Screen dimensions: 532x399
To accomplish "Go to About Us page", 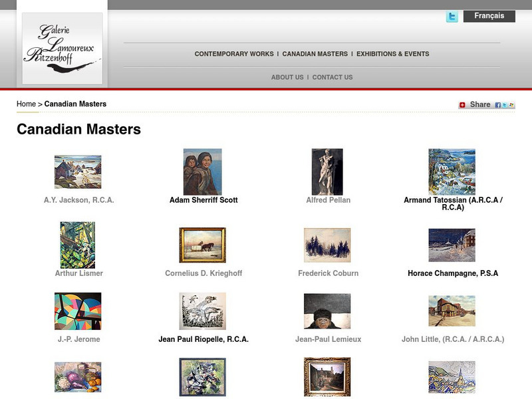I will [x=287, y=77].
